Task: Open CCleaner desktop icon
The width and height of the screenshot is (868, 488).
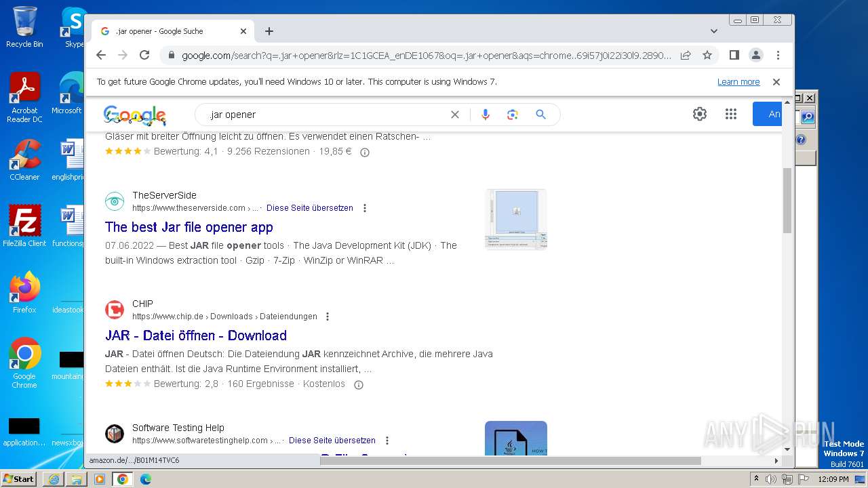Action: pyautogui.click(x=24, y=159)
